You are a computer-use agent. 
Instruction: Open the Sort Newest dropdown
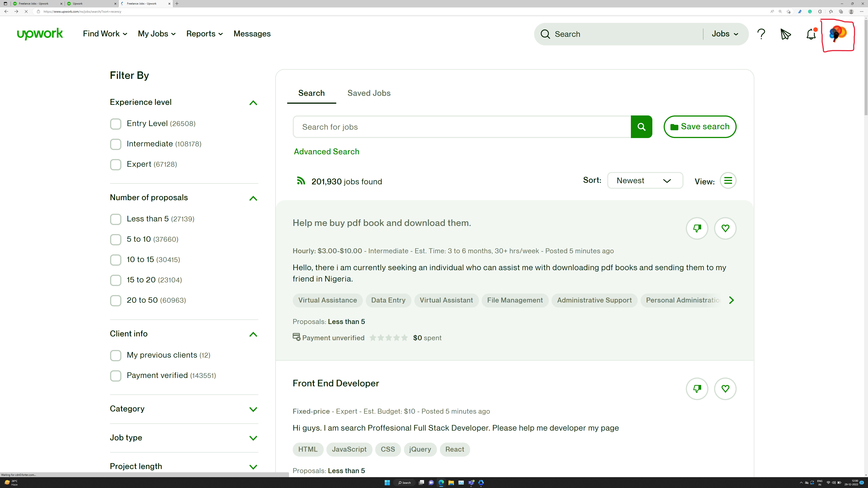(645, 181)
